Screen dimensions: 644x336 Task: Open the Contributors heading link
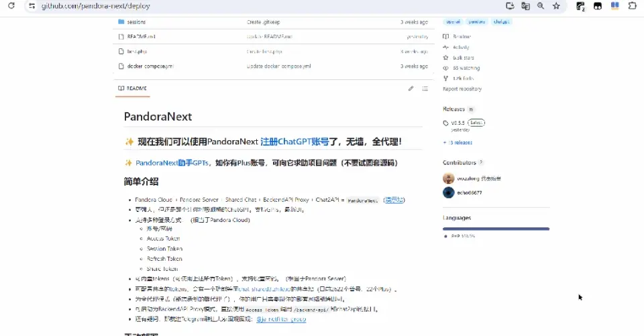[x=459, y=163]
